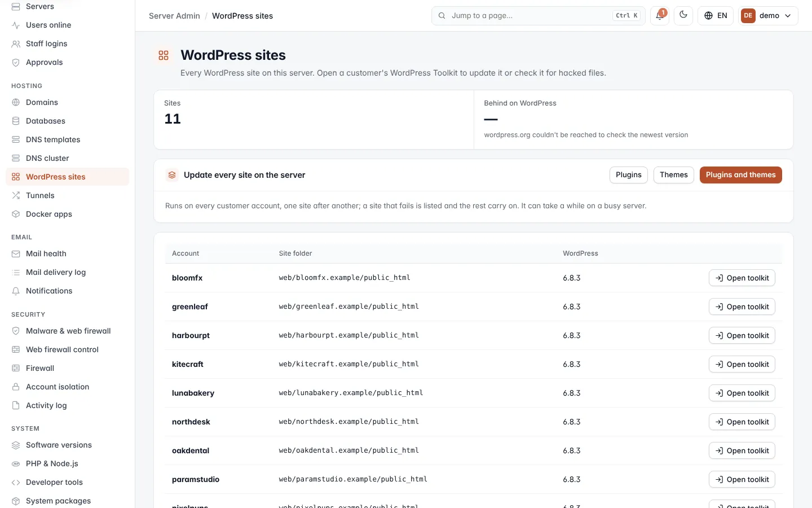Select WordPress sites in the sidebar
812x508 pixels.
tap(68, 177)
